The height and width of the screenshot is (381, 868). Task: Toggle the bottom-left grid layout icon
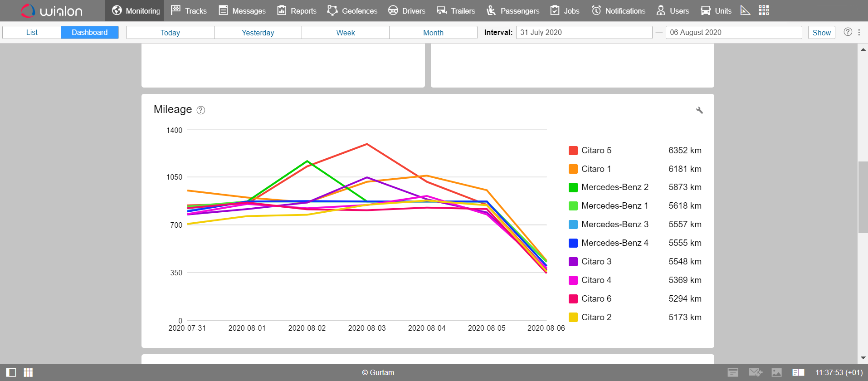pyautogui.click(x=28, y=372)
